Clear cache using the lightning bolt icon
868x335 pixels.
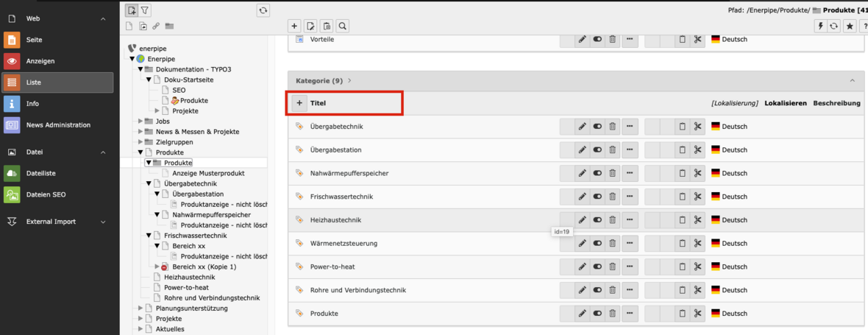tap(821, 26)
